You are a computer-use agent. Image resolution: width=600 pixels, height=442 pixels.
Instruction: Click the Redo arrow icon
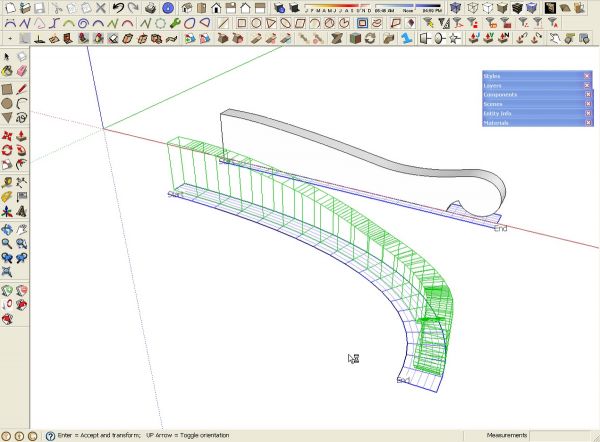[133, 7]
